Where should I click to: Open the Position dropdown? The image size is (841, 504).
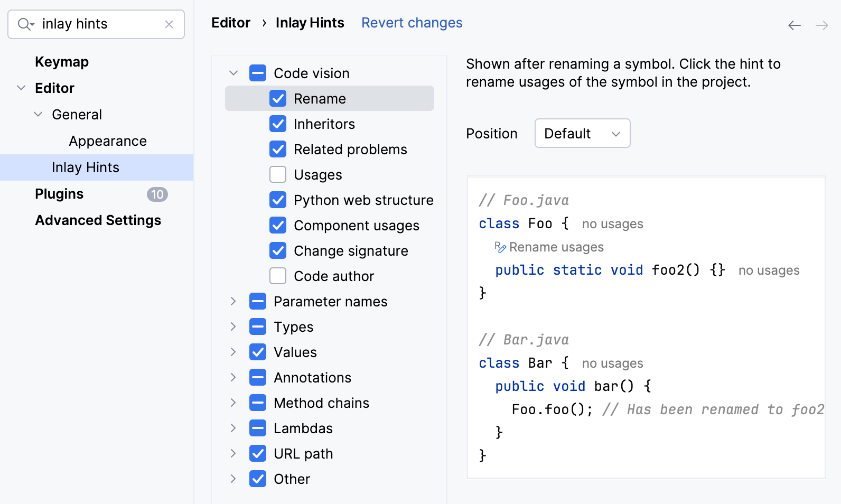582,133
